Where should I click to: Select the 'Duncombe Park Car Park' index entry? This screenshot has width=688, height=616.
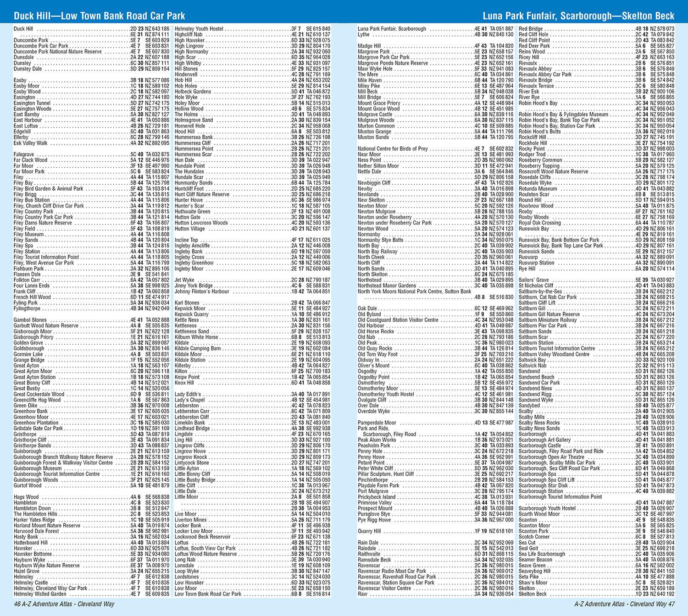92,46
